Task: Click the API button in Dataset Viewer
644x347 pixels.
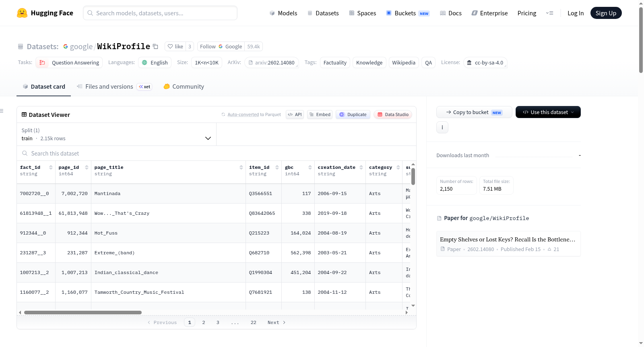Action: pyautogui.click(x=295, y=114)
